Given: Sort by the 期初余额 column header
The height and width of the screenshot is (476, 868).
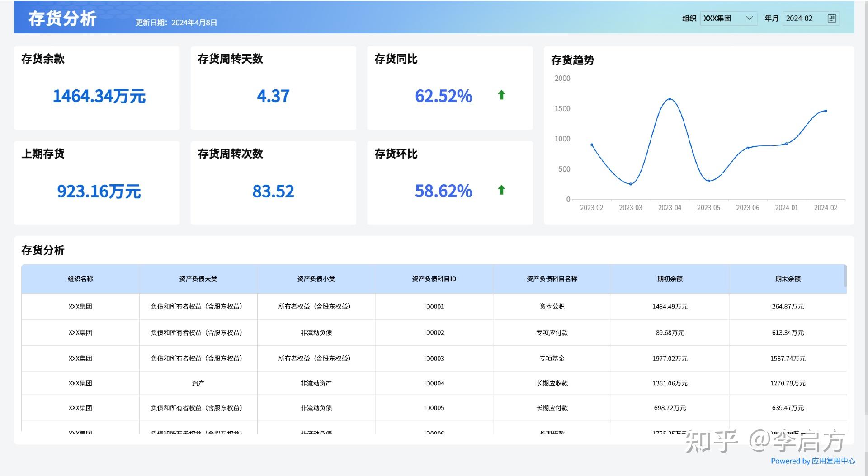Looking at the screenshot, I should (x=670, y=279).
